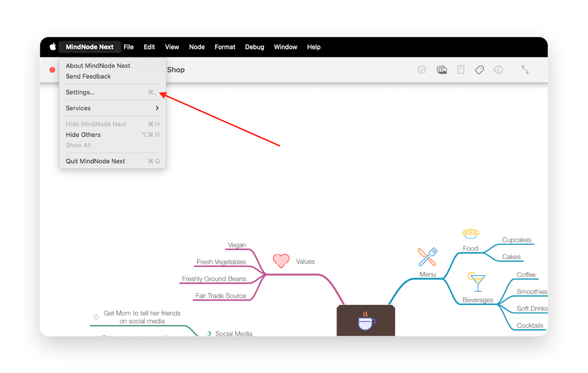Open the MindNode Next menu
The height and width of the screenshot is (373, 588).
pyautogui.click(x=90, y=47)
